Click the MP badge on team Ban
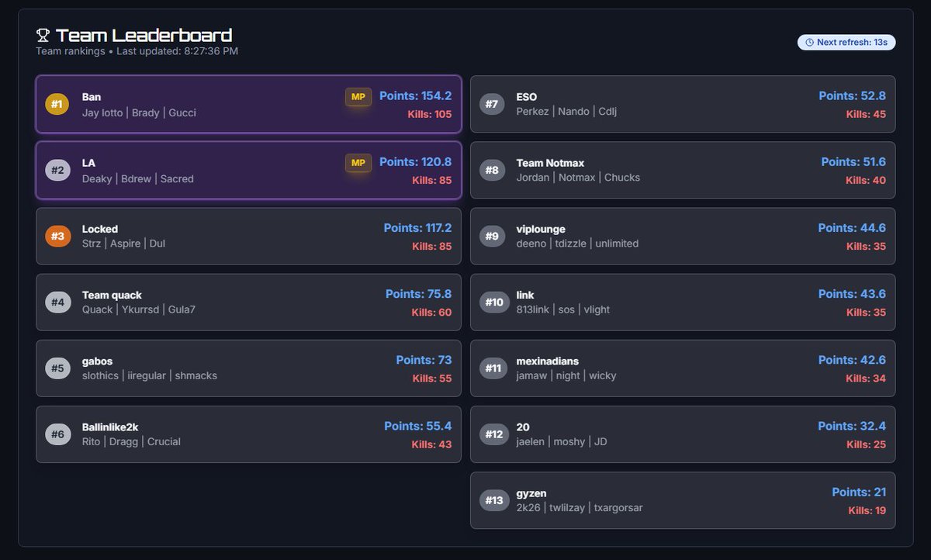This screenshot has height=560, width=931. 358,97
